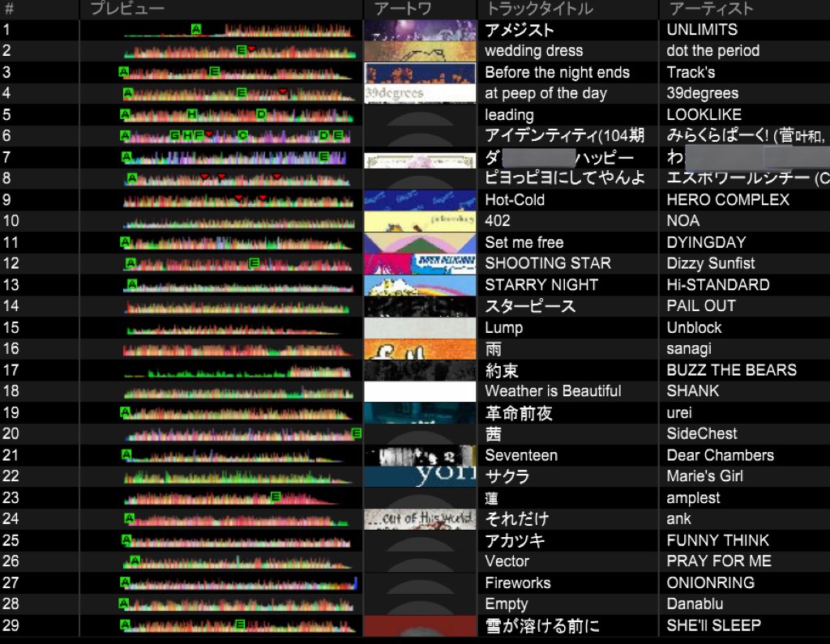Image resolution: width=830 pixels, height=644 pixels.
Task: Click the Seventeen artwork thumbnail
Action: tap(421, 455)
